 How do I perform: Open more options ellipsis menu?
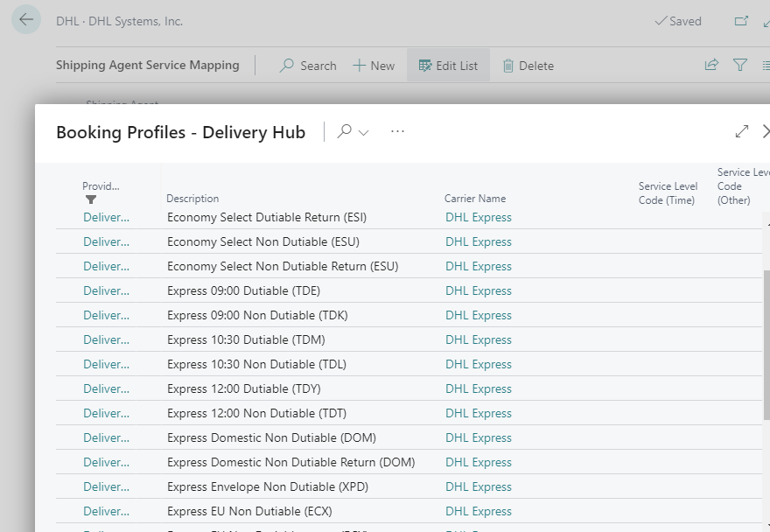(x=397, y=131)
